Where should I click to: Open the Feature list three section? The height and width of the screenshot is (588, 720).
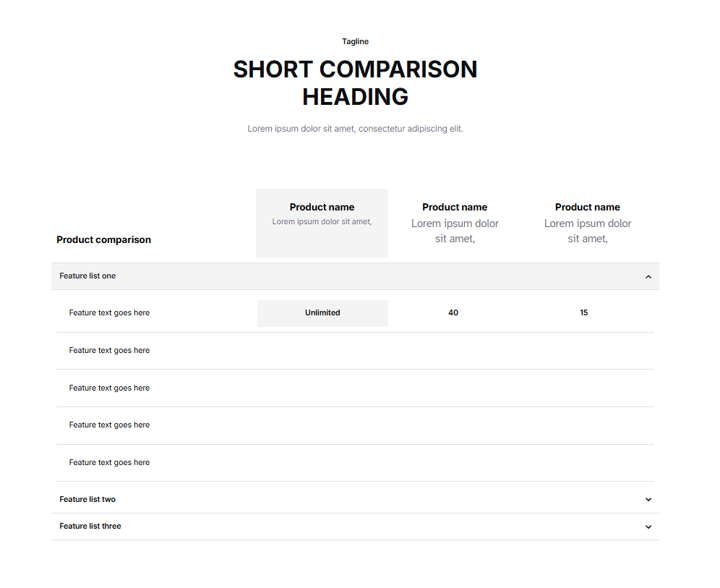[x=90, y=527]
